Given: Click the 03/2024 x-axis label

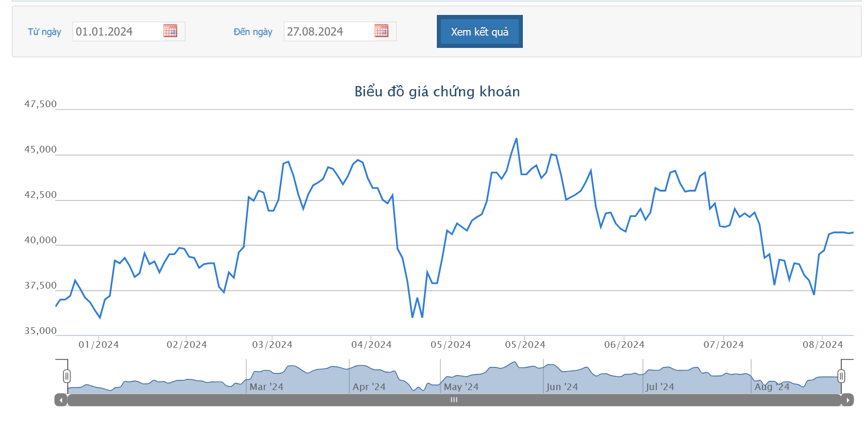Looking at the screenshot, I should [x=272, y=345].
